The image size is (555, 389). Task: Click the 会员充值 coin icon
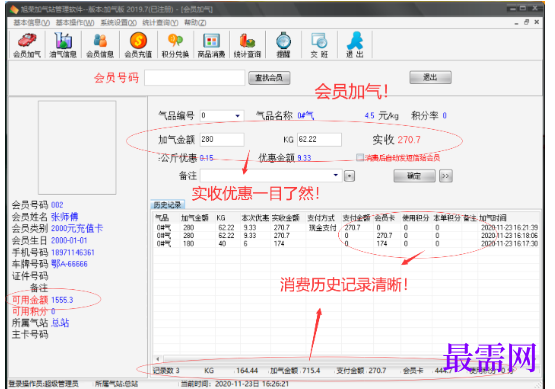(138, 45)
